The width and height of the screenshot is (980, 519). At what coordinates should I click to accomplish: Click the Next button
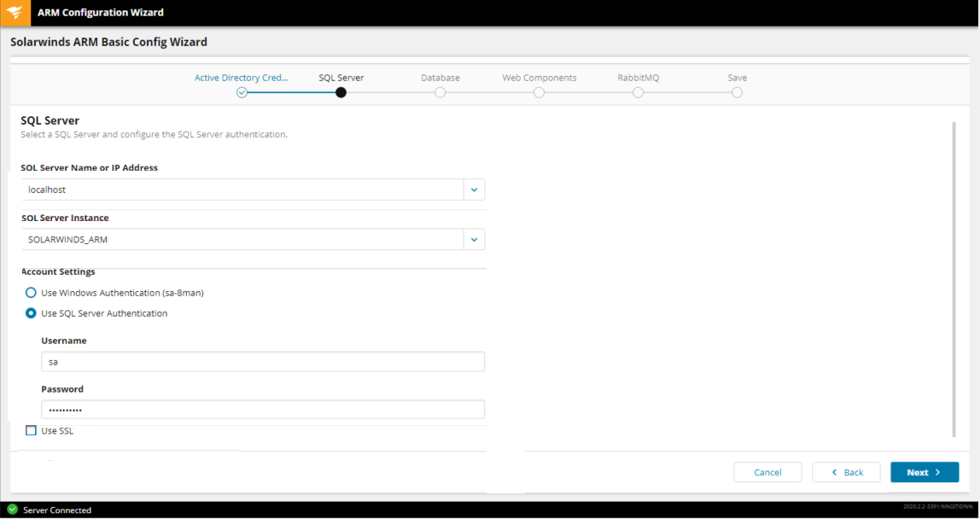[924, 472]
